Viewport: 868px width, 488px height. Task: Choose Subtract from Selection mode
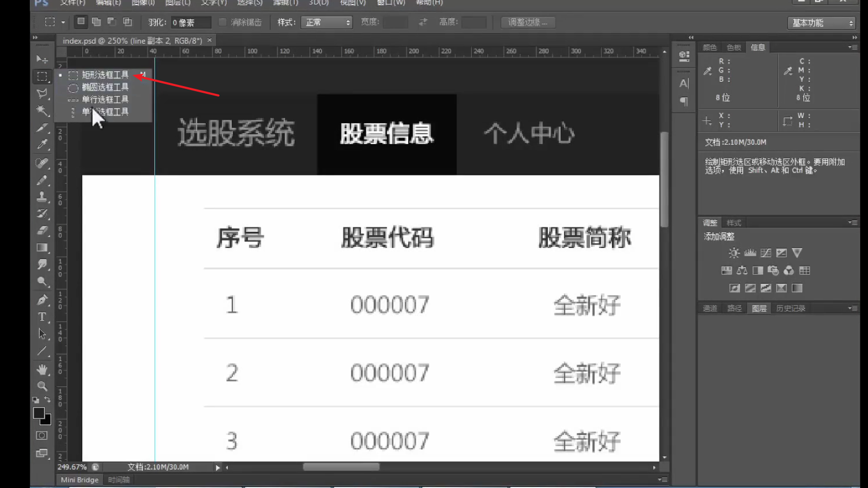click(x=112, y=22)
